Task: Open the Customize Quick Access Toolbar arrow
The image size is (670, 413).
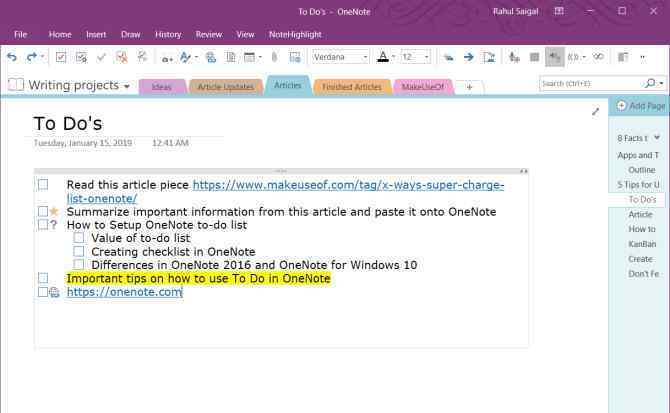Action: tap(642, 57)
